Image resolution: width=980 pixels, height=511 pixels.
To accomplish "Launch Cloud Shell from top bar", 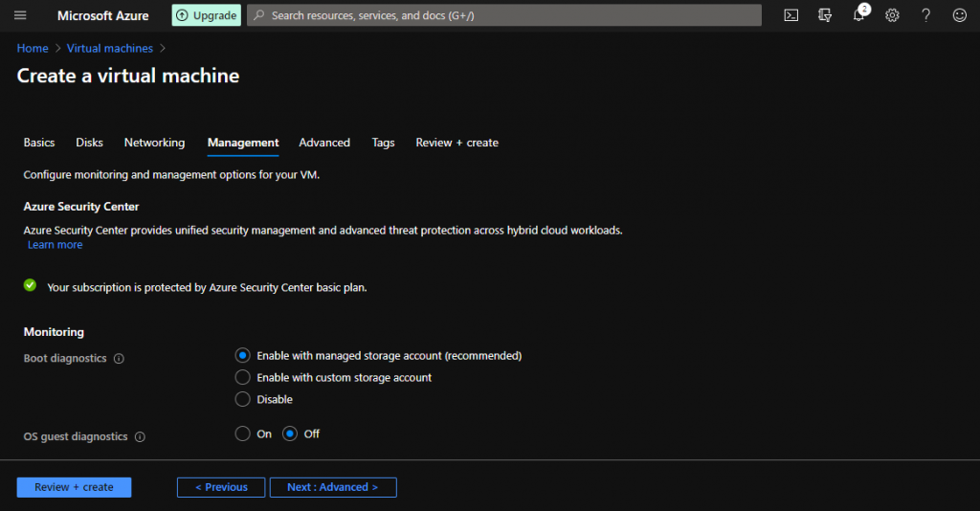I will [791, 15].
